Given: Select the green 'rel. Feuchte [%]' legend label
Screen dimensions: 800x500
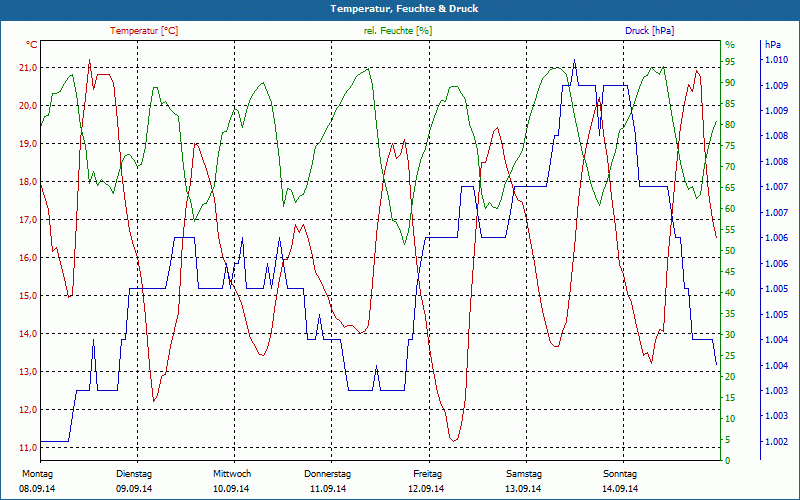Looking at the screenshot, I should coord(397,31).
